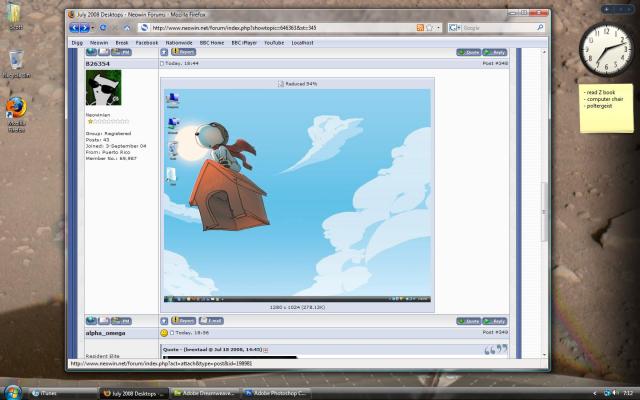640x400 pixels.
Task: Click the yellow sticky note gadget
Action: 606,108
